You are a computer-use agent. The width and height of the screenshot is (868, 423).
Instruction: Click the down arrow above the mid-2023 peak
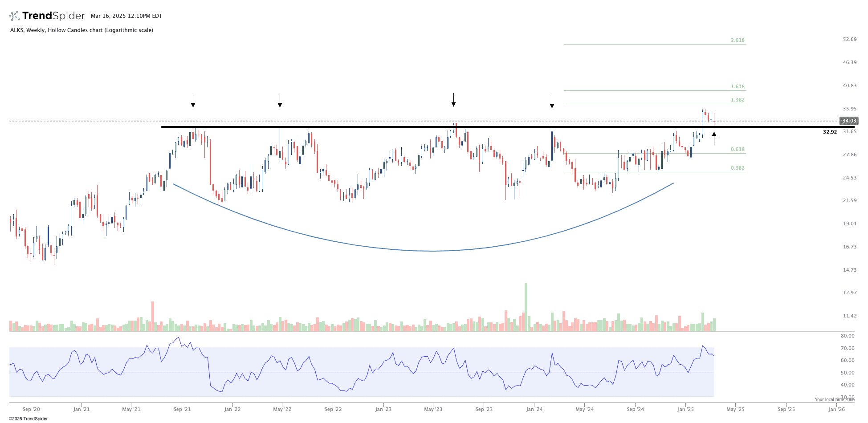point(453,100)
